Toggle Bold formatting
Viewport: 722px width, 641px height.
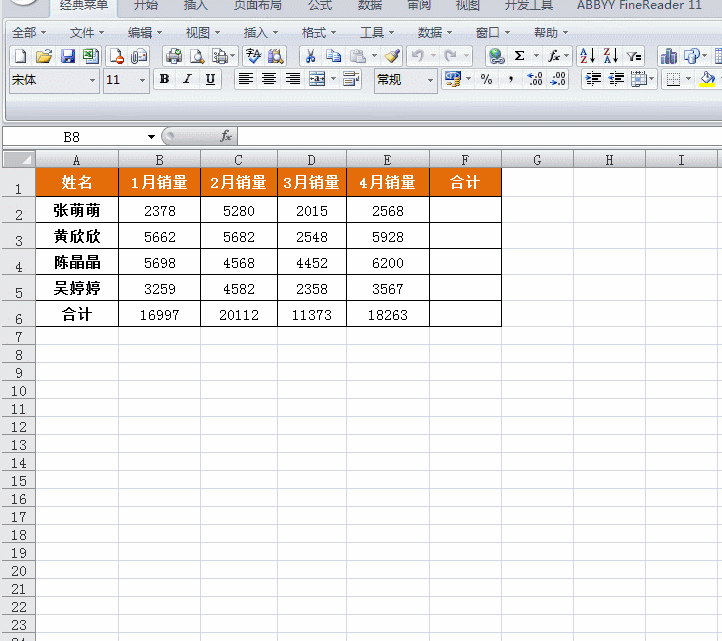click(164, 80)
